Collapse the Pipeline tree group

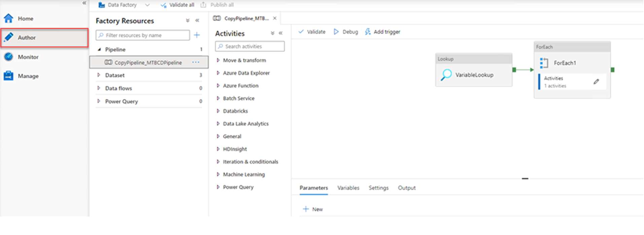click(x=99, y=49)
